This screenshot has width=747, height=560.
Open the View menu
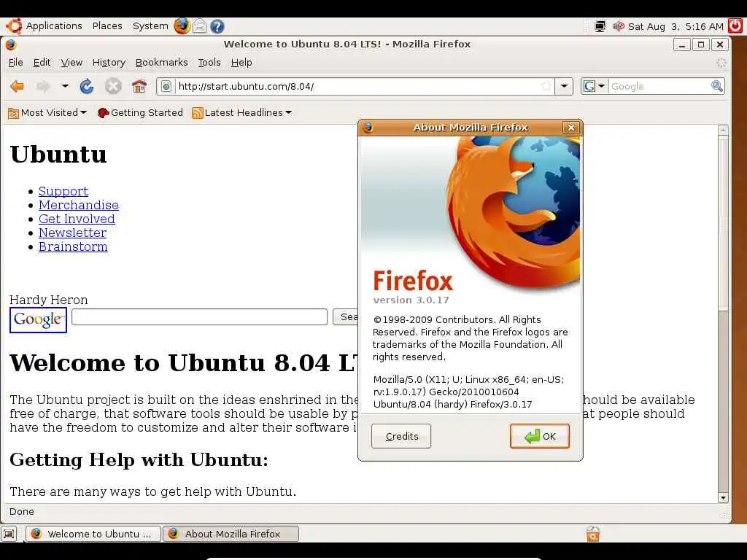point(71,63)
